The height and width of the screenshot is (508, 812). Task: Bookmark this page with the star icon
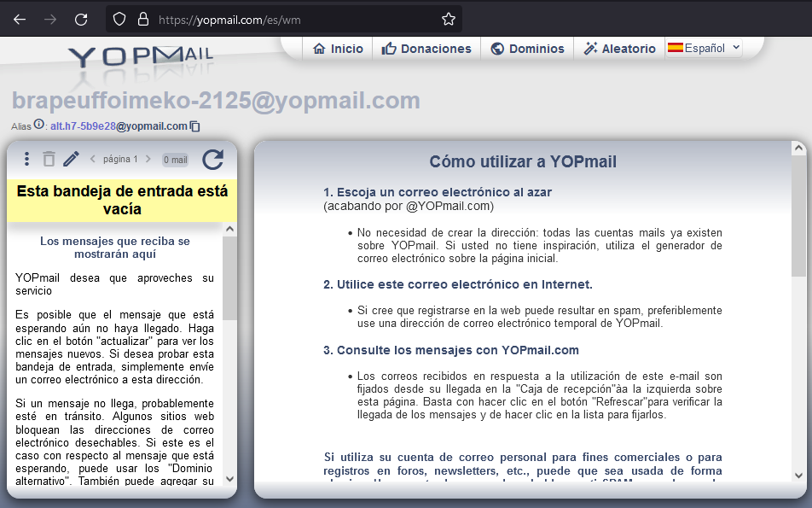449,19
